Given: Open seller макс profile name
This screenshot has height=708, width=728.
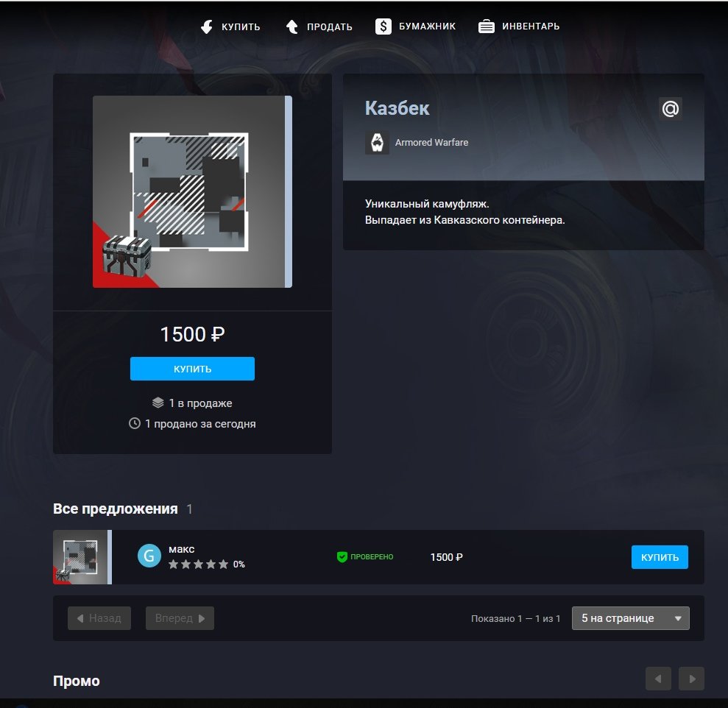Looking at the screenshot, I should pos(181,549).
